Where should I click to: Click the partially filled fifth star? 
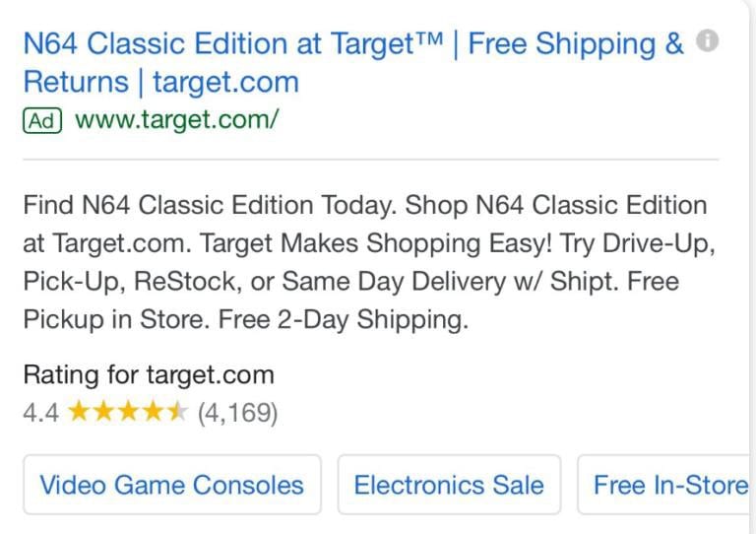click(177, 412)
